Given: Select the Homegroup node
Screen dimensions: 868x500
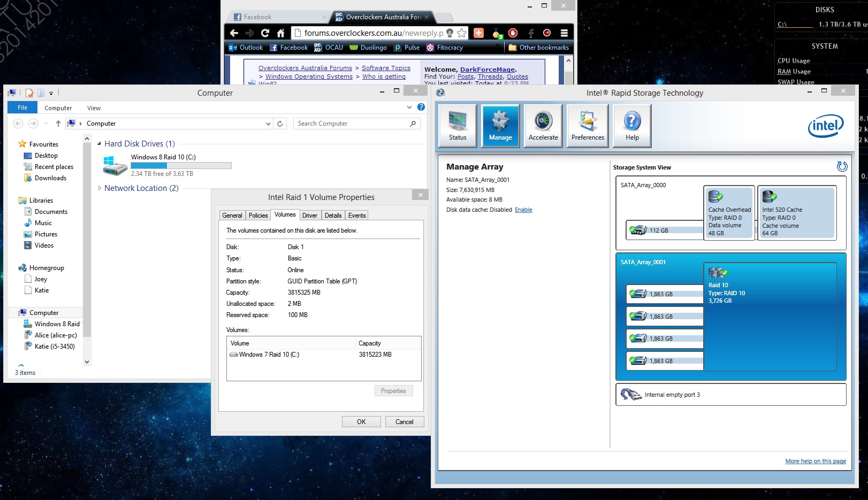Looking at the screenshot, I should pos(47,268).
